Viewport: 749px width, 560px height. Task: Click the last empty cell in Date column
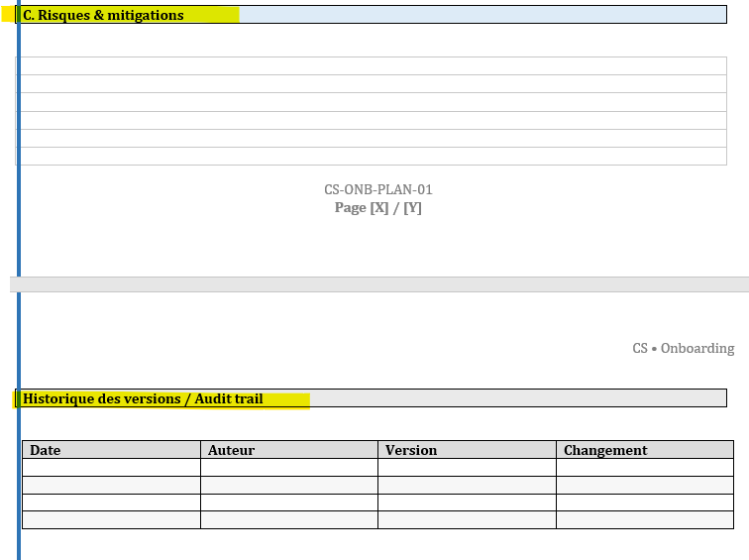click(x=111, y=520)
